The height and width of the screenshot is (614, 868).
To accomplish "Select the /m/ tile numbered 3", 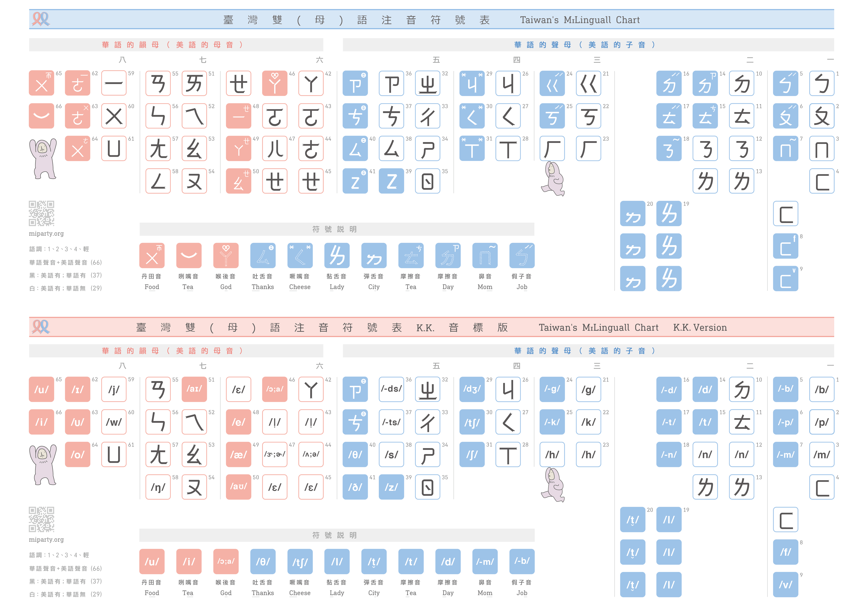I will pos(822,454).
